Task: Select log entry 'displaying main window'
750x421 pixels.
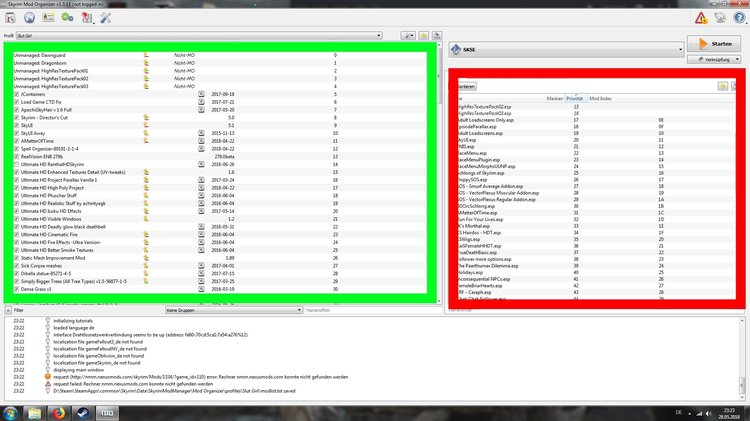Action: pos(78,370)
